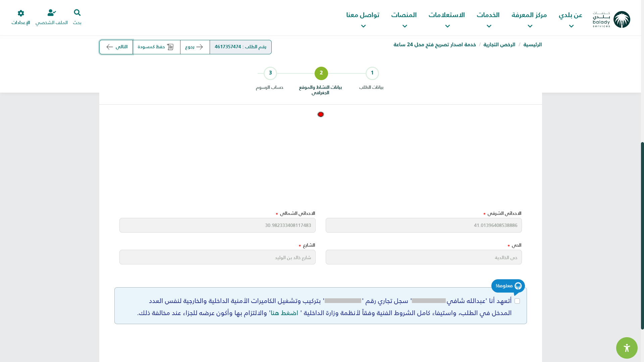Expand the الاستعلامات dropdown chevron

point(447,26)
